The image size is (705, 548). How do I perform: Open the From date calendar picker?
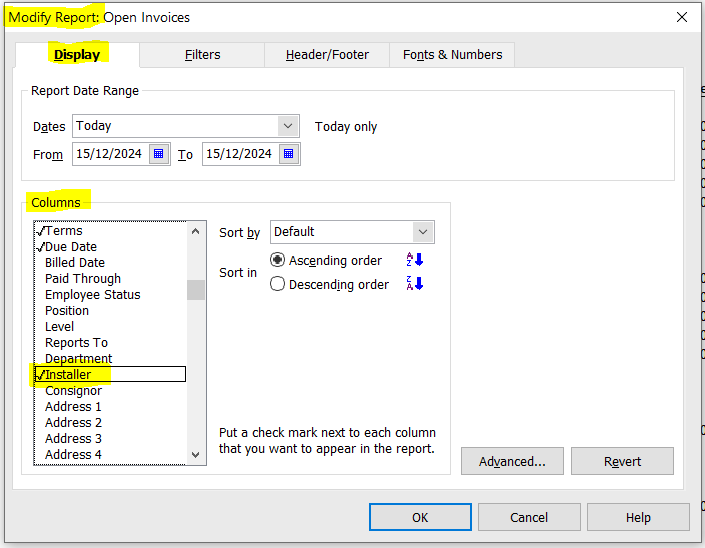point(159,154)
